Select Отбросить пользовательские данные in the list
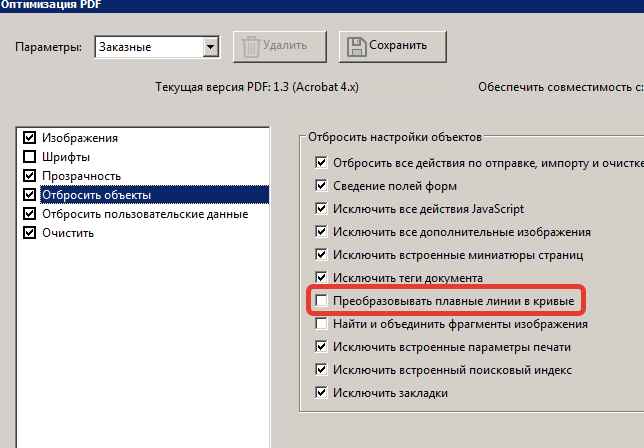The width and height of the screenshot is (644, 448). (145, 214)
